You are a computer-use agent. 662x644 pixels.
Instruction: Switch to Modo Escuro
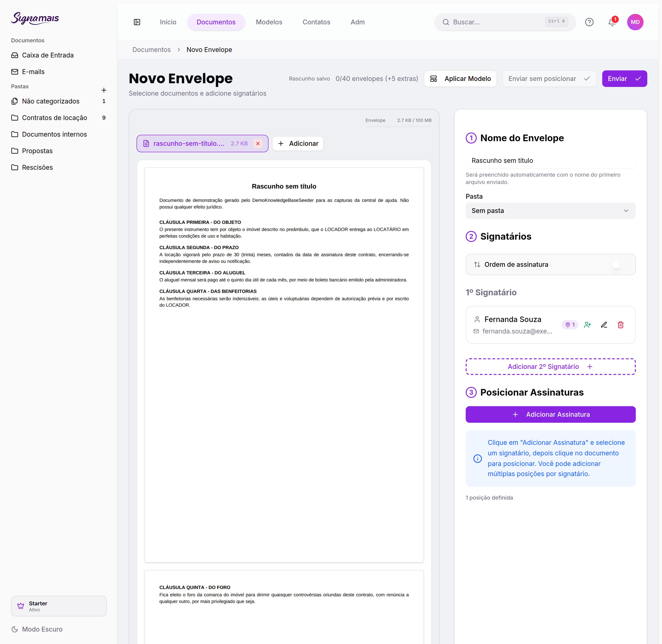click(x=37, y=629)
